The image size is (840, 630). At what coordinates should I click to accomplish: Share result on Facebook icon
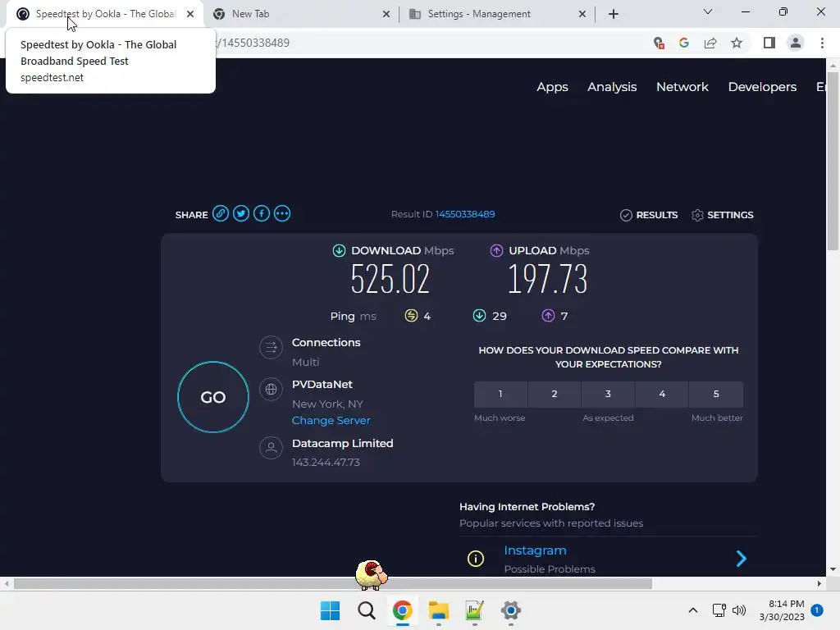coord(262,214)
